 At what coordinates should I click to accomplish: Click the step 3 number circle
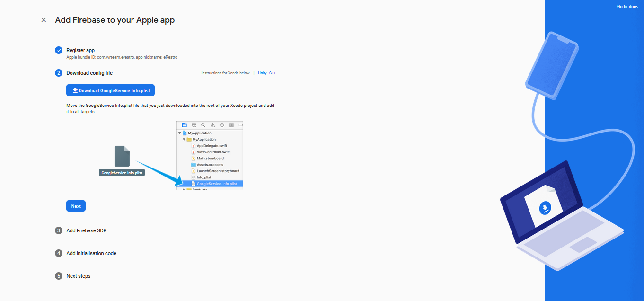59,230
